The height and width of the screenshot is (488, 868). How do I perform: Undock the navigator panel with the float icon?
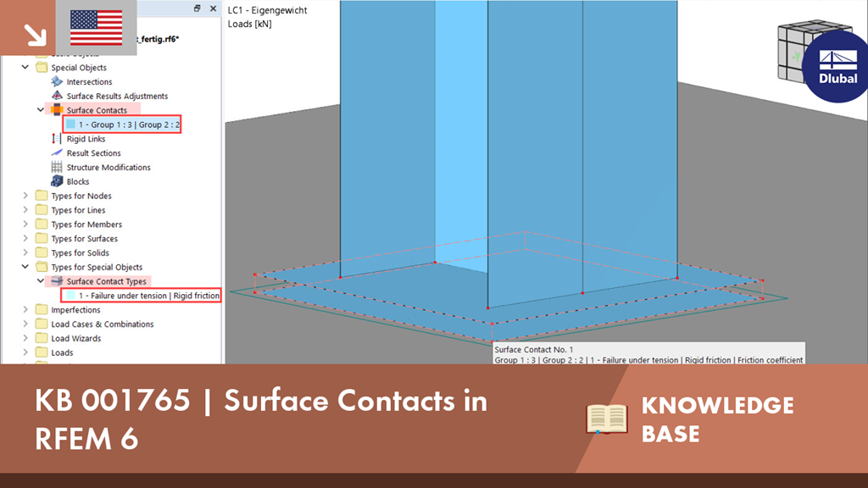click(197, 8)
